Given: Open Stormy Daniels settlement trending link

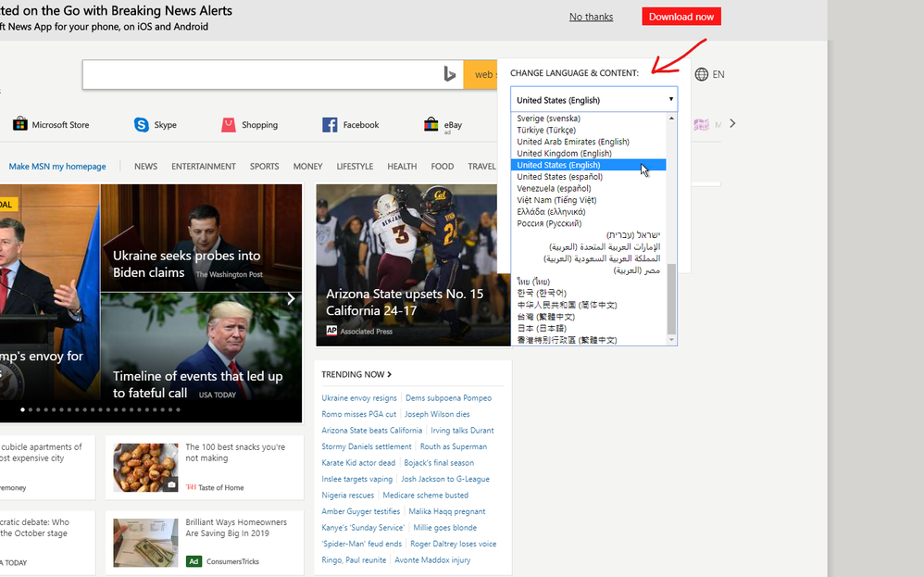Looking at the screenshot, I should click(x=366, y=446).
